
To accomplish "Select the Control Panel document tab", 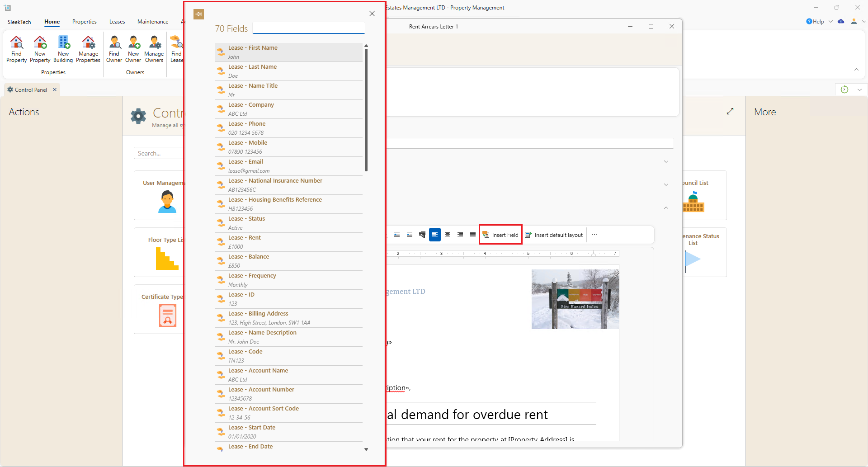I will 31,90.
